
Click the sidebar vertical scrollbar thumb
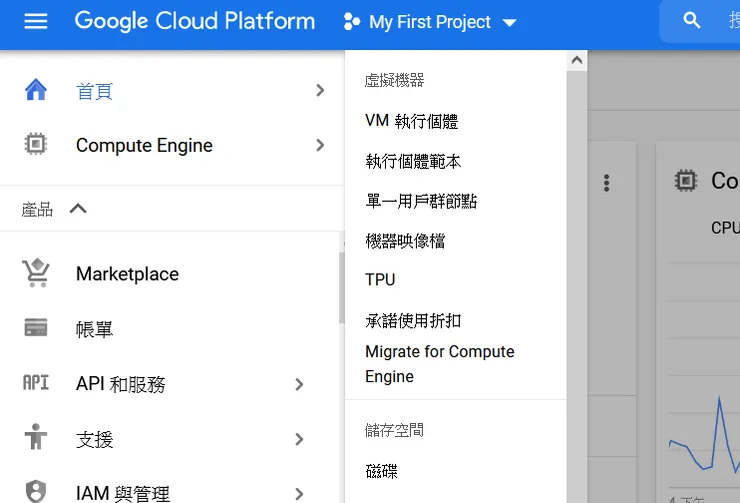pos(342,288)
